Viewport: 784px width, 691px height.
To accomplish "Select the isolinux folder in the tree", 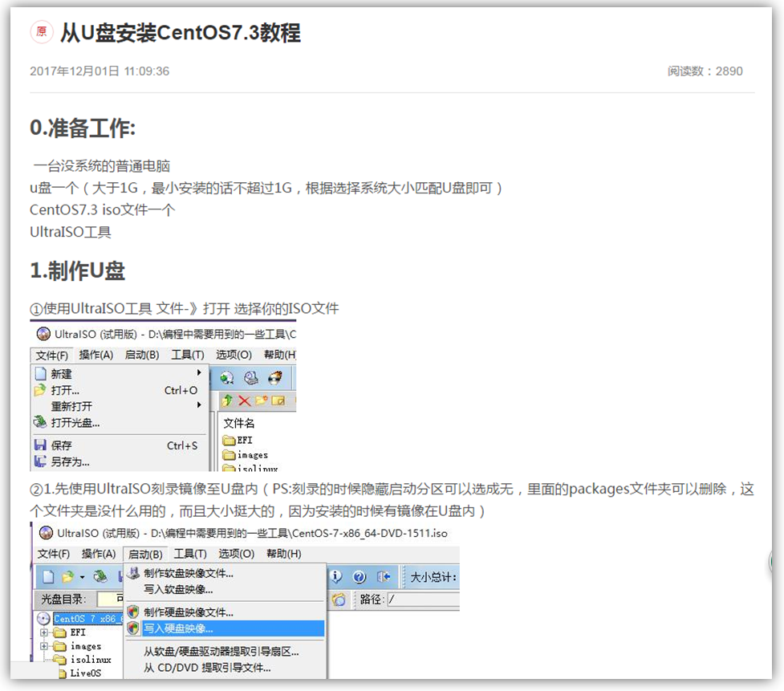I will click(83, 660).
